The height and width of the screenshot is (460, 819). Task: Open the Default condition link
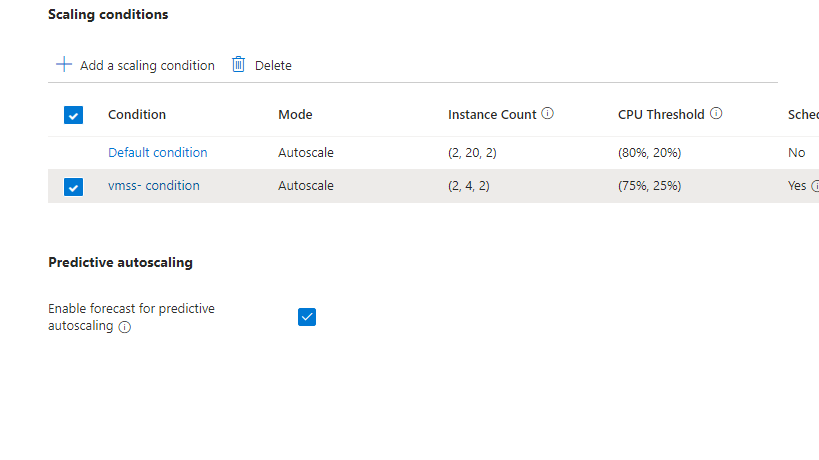[158, 153]
